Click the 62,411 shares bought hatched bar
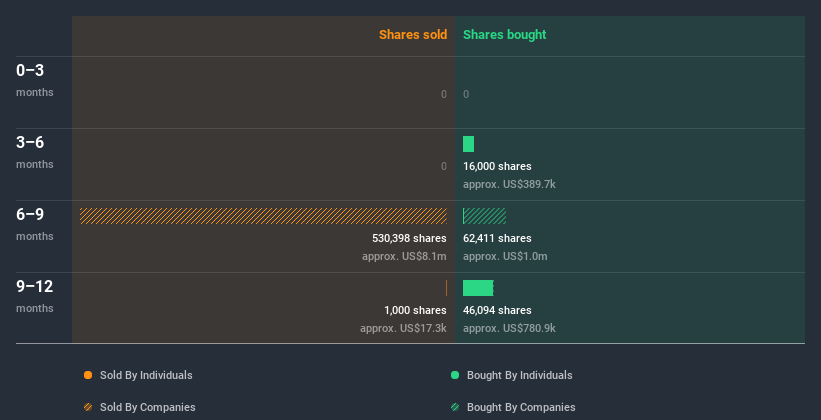This screenshot has width=821, height=420. tap(484, 216)
